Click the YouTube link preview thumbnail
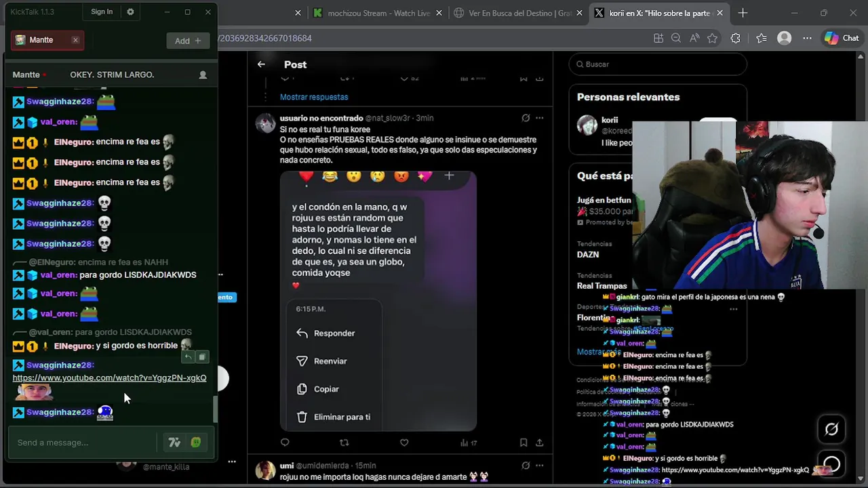The image size is (868, 488). click(x=33, y=392)
